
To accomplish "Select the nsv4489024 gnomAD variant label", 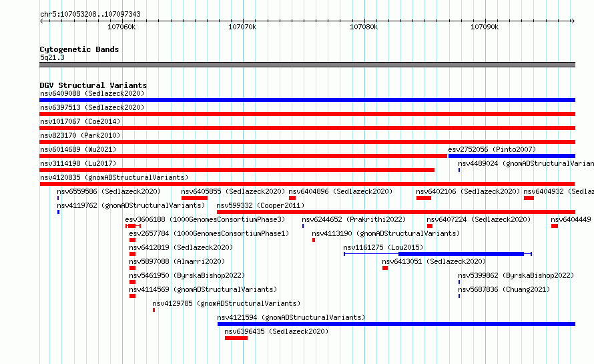I will (526, 163).
